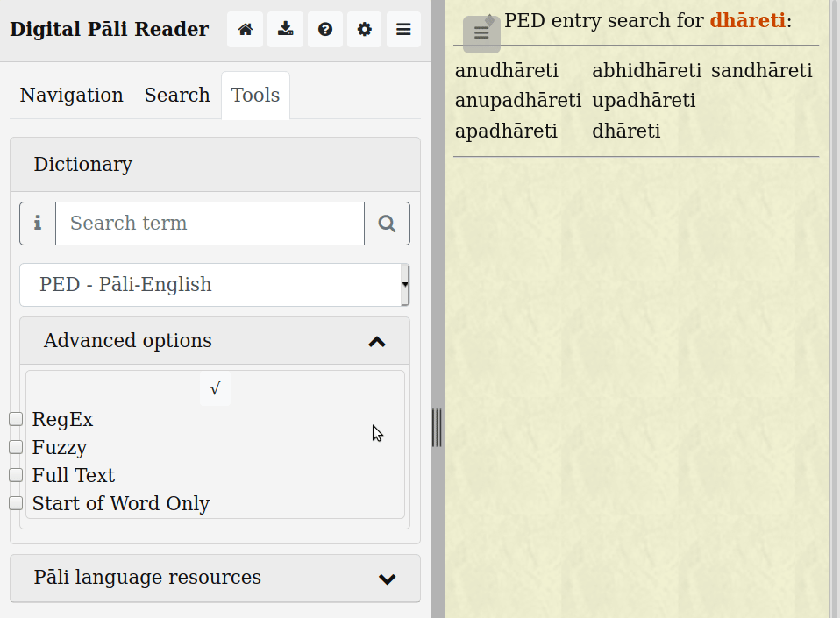Open the PED - Pāli-English dictionary dropdown
840x618 pixels.
click(x=214, y=284)
